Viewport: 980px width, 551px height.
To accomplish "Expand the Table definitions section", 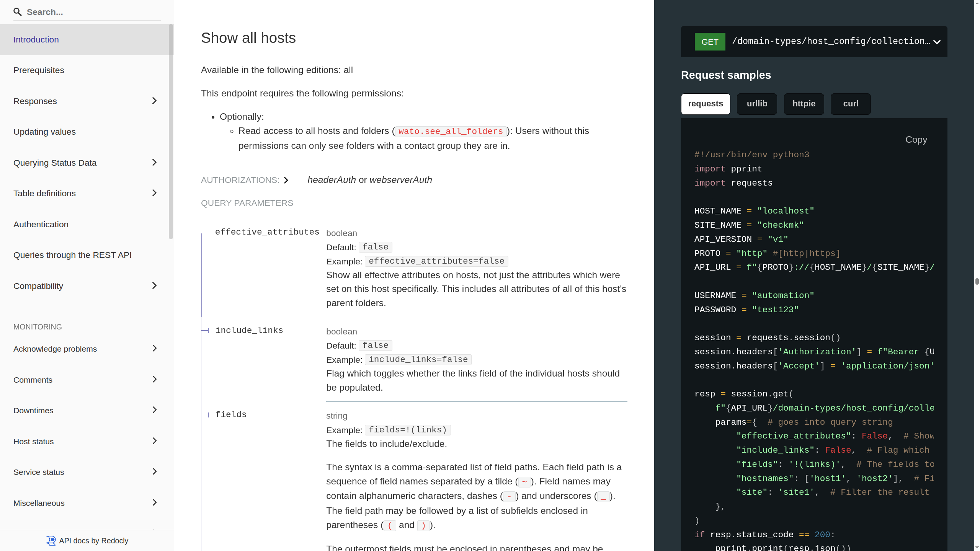I will [154, 193].
